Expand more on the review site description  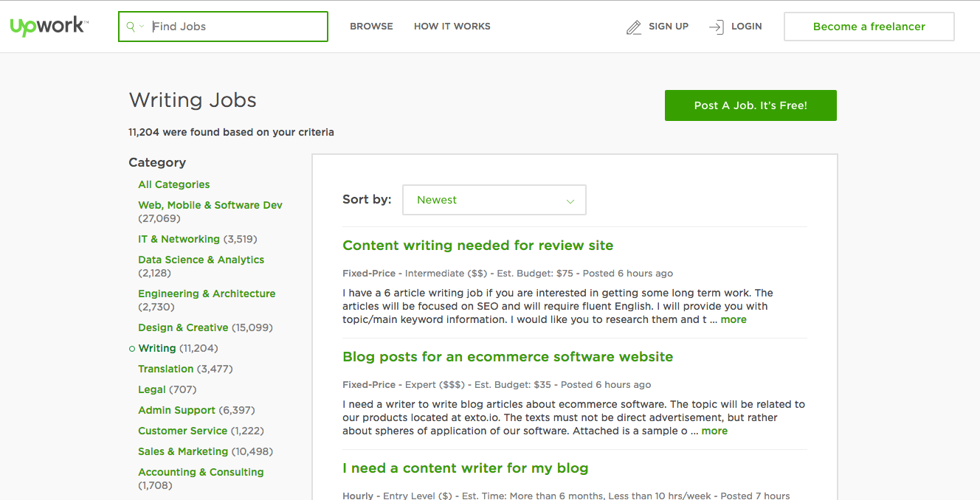(x=733, y=320)
